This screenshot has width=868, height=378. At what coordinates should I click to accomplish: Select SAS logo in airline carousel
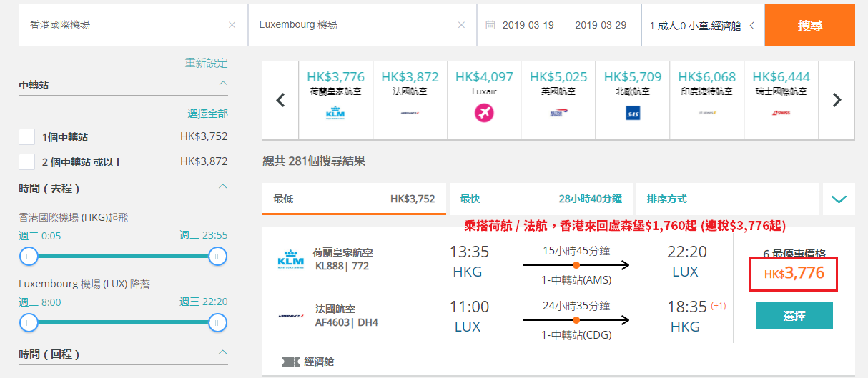(x=633, y=113)
